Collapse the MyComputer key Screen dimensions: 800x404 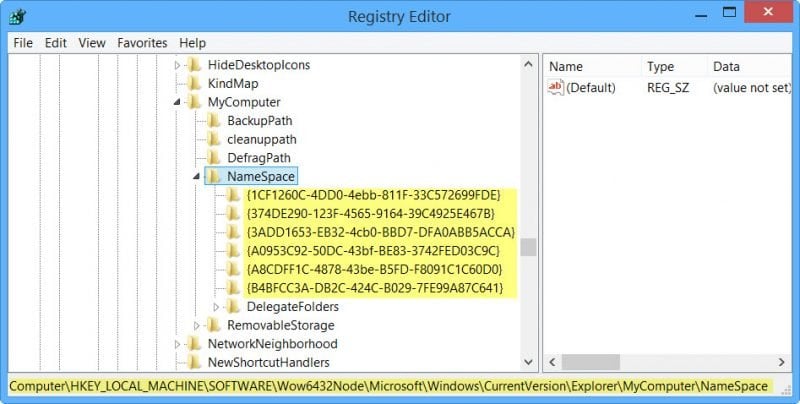177,103
